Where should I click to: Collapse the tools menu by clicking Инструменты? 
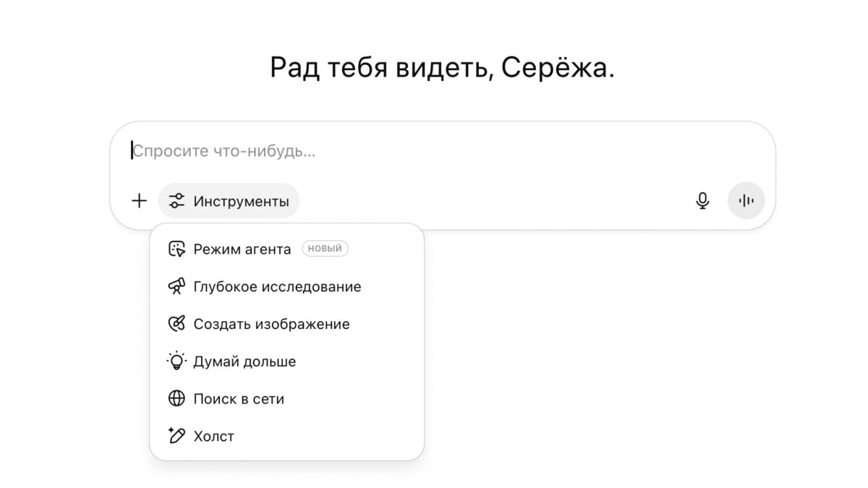coord(229,201)
